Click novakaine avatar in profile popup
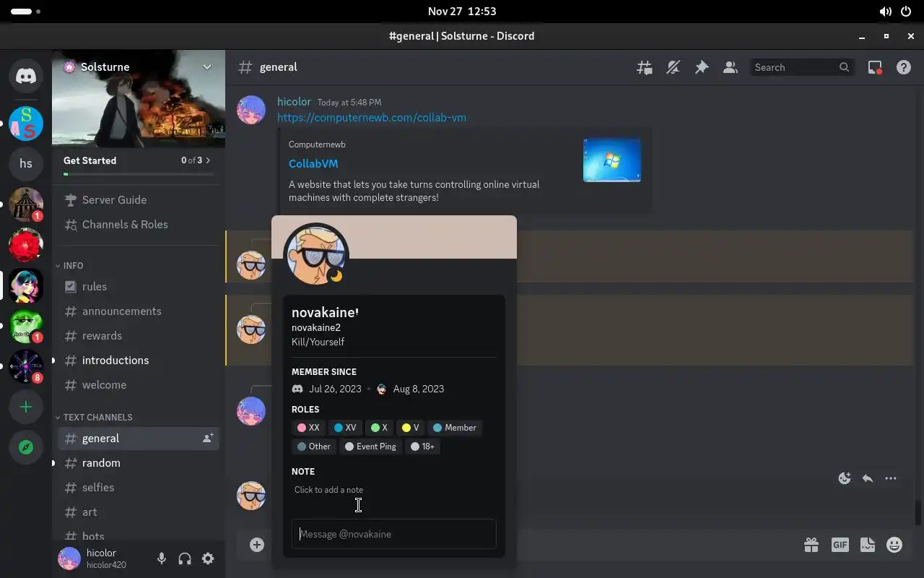The width and height of the screenshot is (924, 578). click(316, 255)
